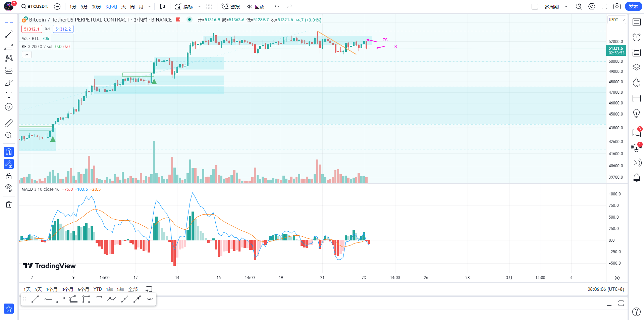Select the text tool in the left sidebar

click(x=9, y=95)
